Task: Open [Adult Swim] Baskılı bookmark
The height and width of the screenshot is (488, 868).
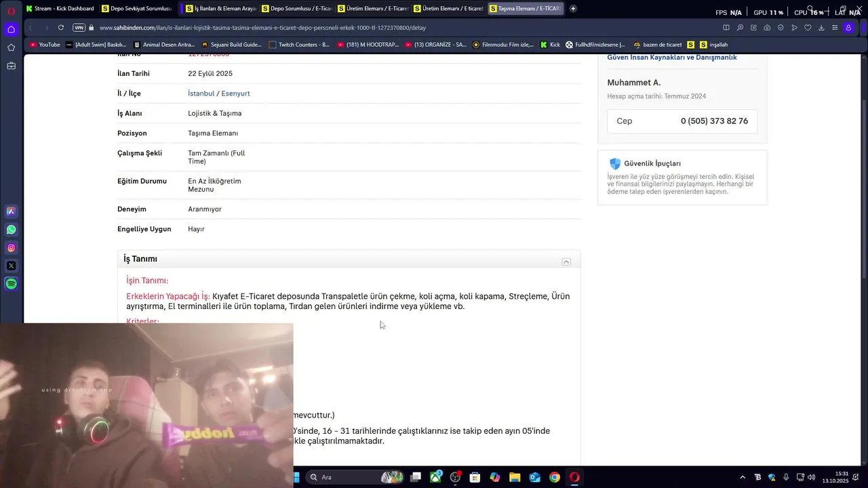Action: (x=96, y=45)
